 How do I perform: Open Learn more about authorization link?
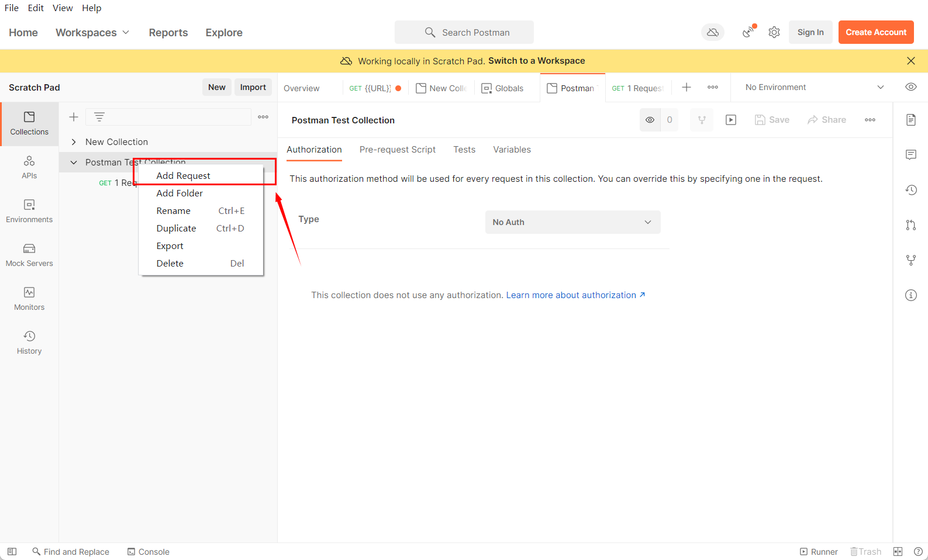tap(576, 295)
